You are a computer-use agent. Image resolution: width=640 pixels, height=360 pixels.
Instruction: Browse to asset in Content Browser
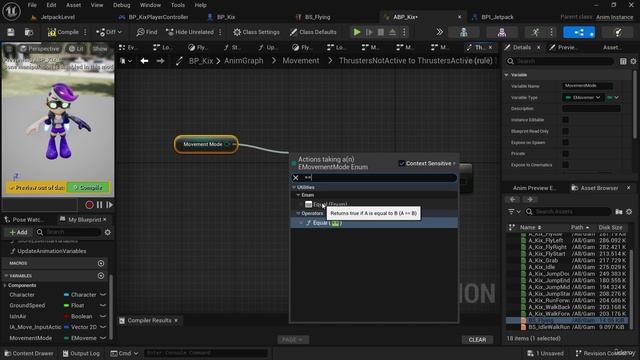(29, 32)
